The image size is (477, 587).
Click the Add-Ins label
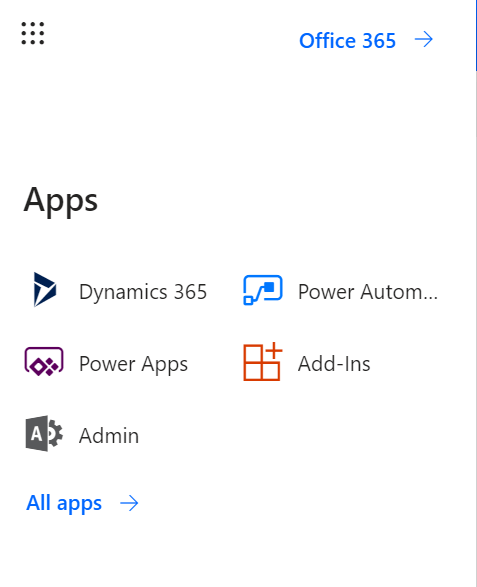(x=334, y=364)
